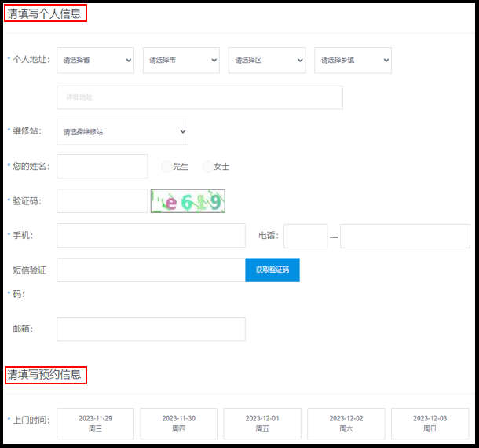The height and width of the screenshot is (448, 479).
Task: Click the 邮箱 email input field
Action: tap(151, 329)
